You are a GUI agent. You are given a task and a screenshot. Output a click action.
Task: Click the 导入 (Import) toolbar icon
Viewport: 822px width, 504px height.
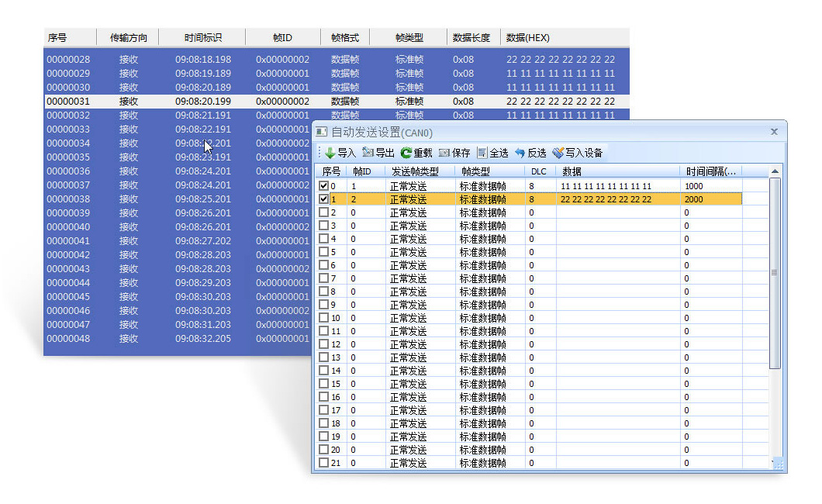pyautogui.click(x=330, y=153)
